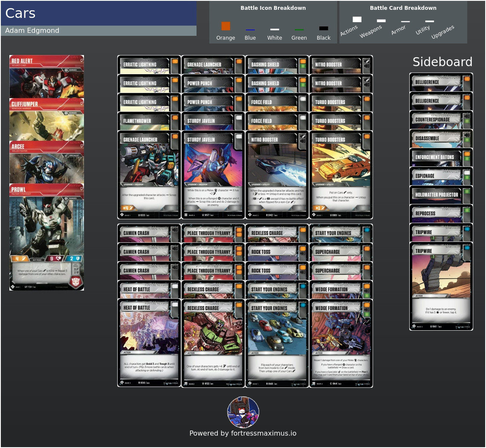Click the +1 attack bonus on Turbo Boosters card
This screenshot has height=448, width=486.
pos(320,208)
